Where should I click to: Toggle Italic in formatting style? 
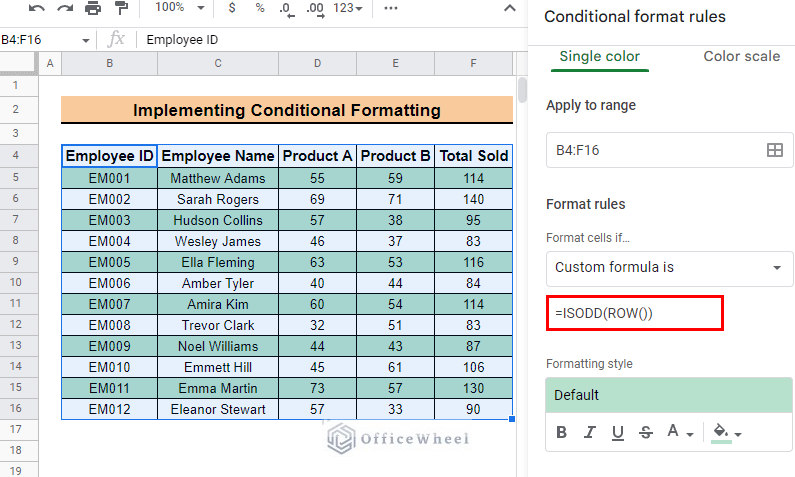tap(589, 432)
